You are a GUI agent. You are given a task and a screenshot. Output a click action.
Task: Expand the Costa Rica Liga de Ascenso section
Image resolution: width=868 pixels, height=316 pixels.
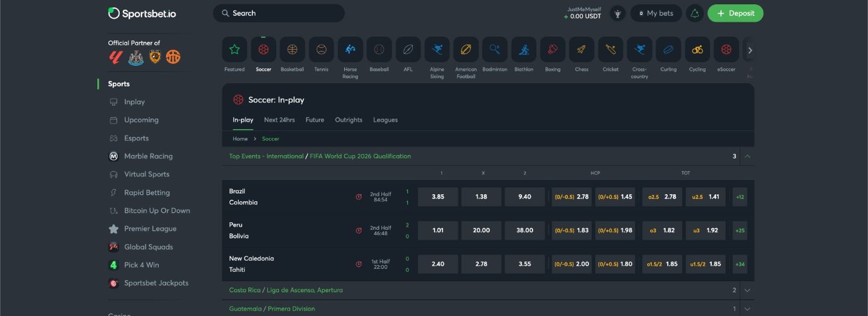click(747, 291)
